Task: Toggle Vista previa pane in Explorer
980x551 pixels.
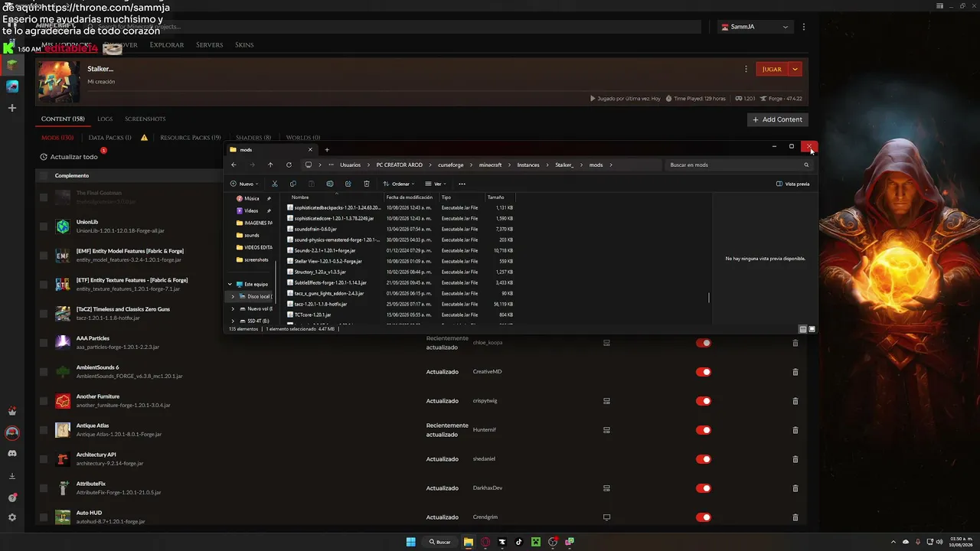Action: pos(792,184)
